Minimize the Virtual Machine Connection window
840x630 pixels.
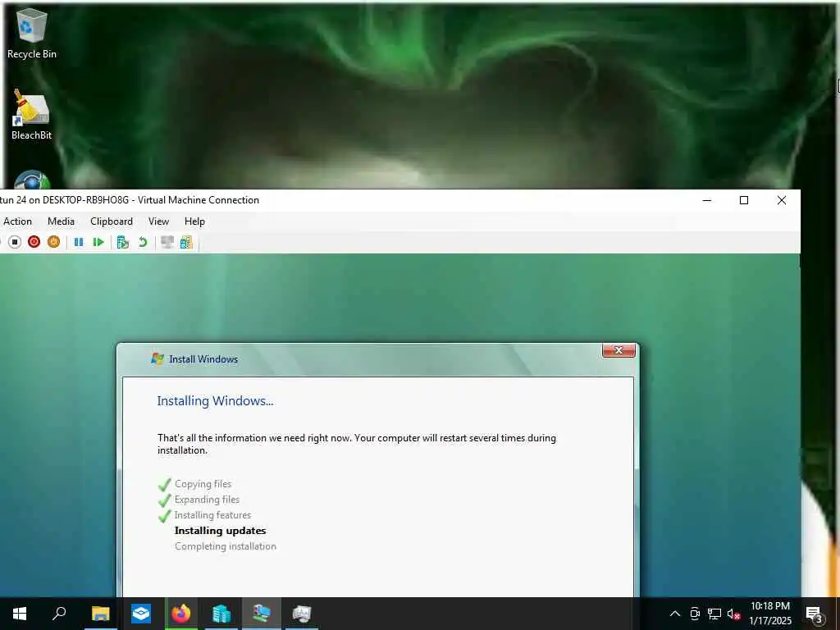click(707, 200)
